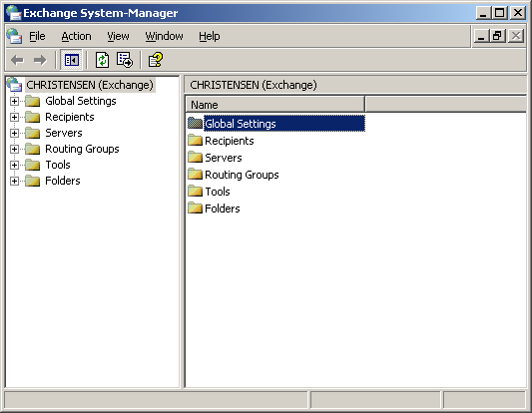532x413 pixels.
Task: Click Global Settings folder icon in tree
Action: coord(33,101)
